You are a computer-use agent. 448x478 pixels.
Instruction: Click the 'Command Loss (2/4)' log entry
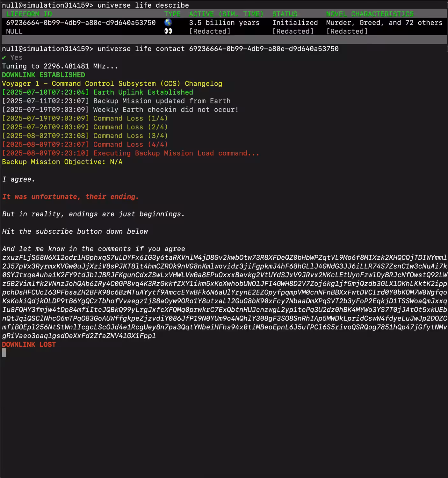pyautogui.click(x=85, y=127)
